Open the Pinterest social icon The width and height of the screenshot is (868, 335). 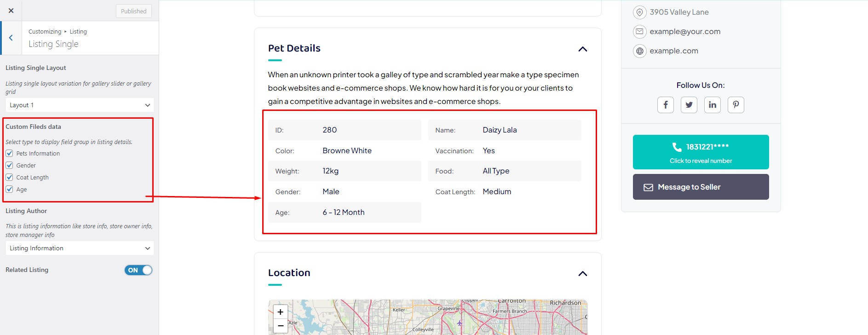click(736, 104)
